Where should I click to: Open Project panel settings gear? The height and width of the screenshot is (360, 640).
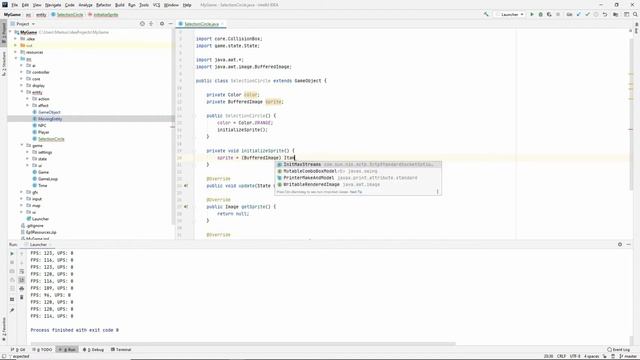pyautogui.click(x=162, y=24)
